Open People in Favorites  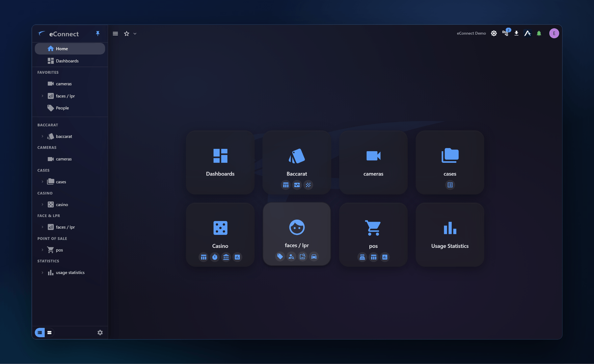pos(70,108)
